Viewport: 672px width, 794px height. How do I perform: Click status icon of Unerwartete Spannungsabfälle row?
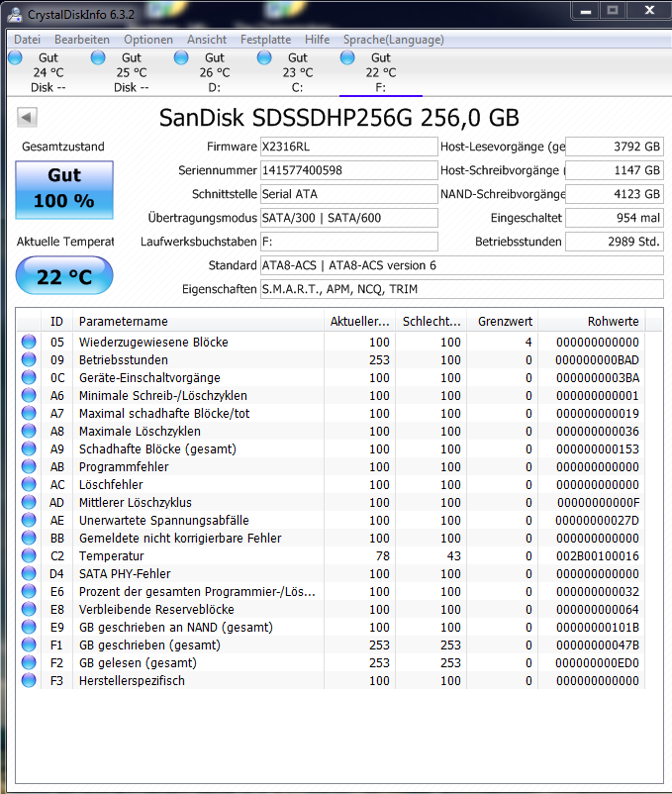(29, 520)
